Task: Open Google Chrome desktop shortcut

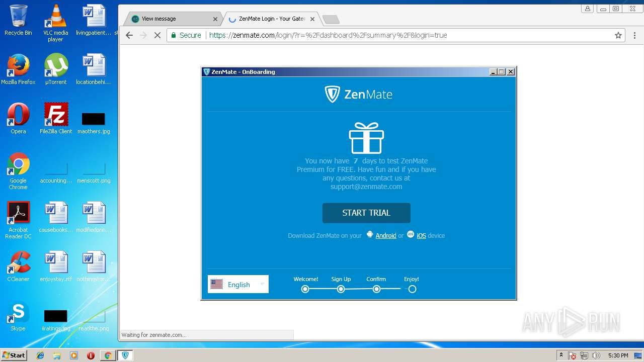Action: click(x=18, y=171)
